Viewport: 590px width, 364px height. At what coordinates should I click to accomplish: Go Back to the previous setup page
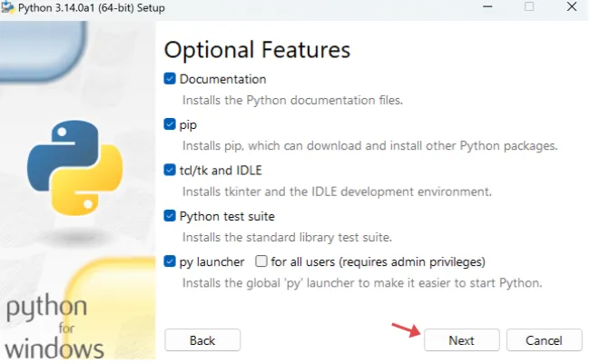pyautogui.click(x=202, y=340)
